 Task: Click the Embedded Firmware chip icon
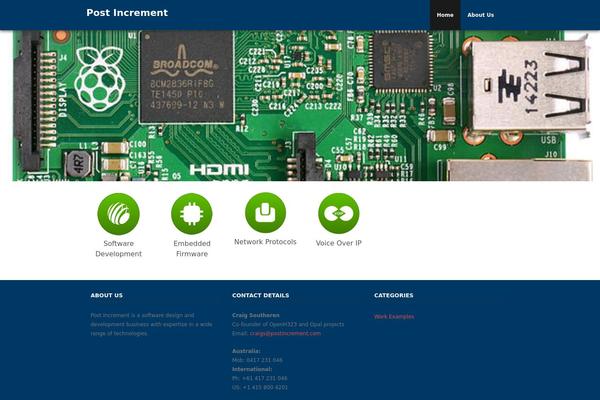coord(192,214)
